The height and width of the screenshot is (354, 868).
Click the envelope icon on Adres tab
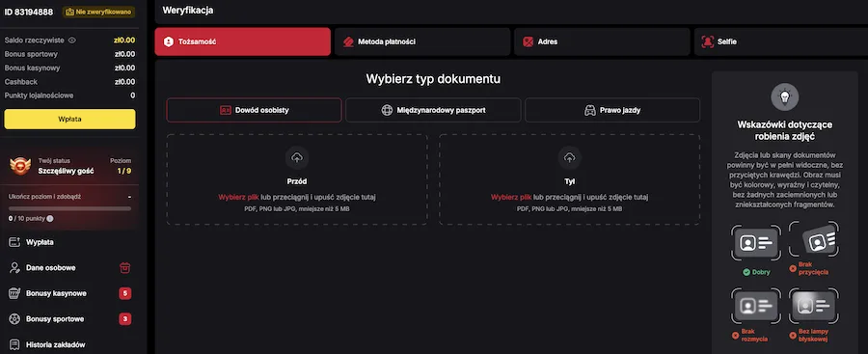tap(529, 41)
